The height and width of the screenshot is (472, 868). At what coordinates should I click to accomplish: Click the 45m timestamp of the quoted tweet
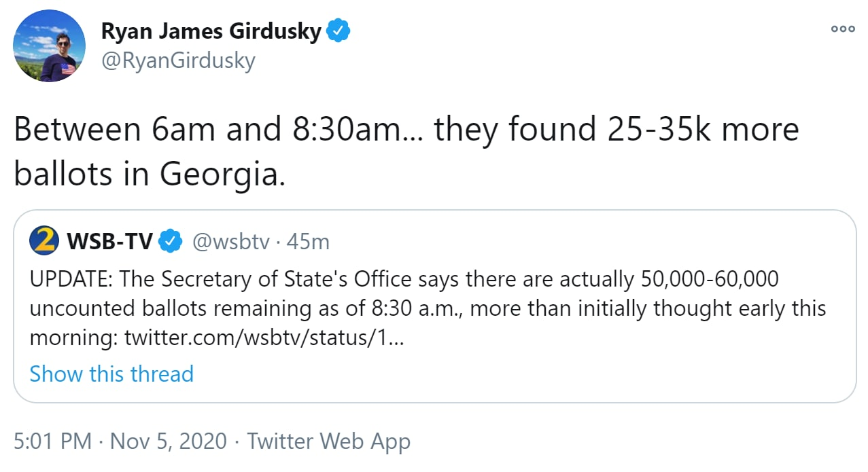coord(308,242)
